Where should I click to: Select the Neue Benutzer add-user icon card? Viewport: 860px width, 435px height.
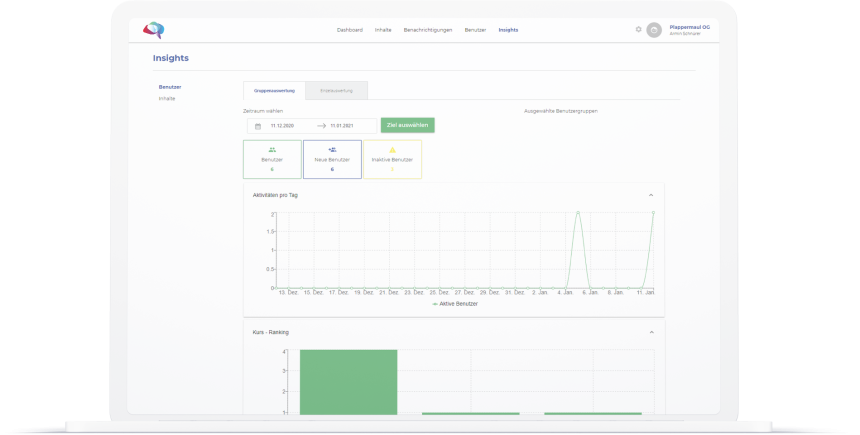[x=332, y=160]
